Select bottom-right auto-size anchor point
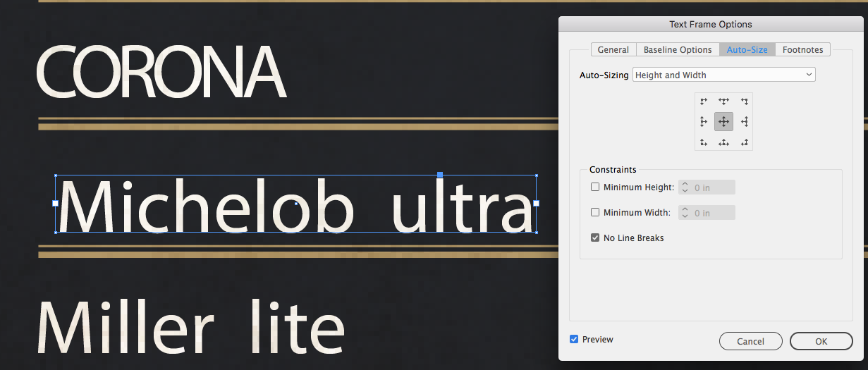The image size is (868, 370). [x=744, y=142]
